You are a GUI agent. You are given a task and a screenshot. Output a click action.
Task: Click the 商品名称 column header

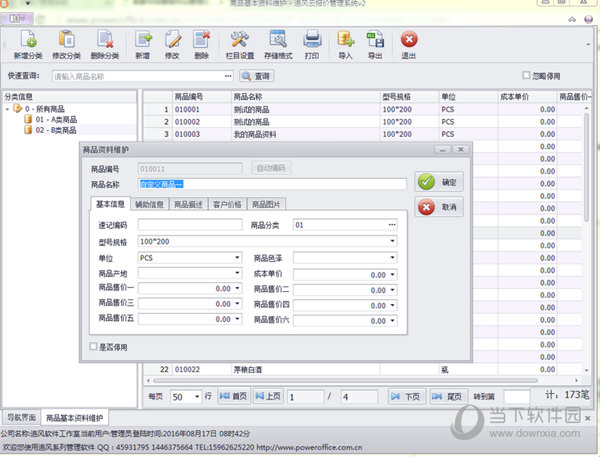[306, 97]
